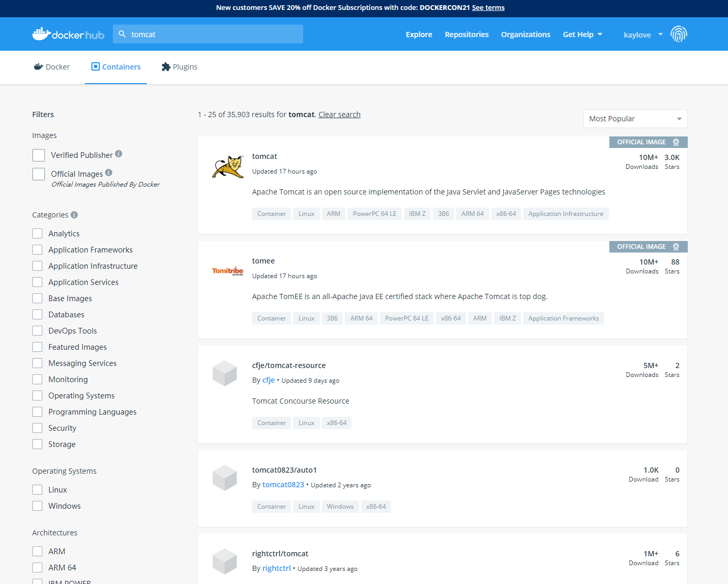Switch to the Plugins tab
Screen dimensions: 728x584
[x=179, y=67]
